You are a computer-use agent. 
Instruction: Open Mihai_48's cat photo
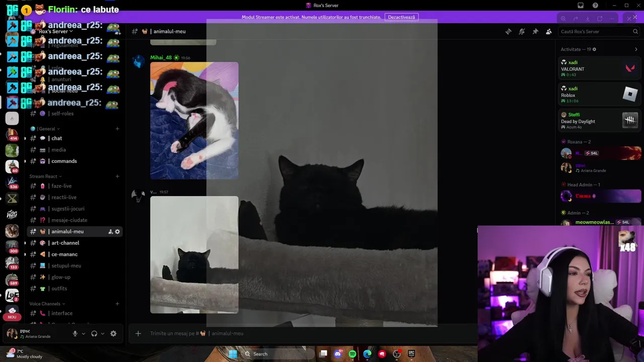coord(194,121)
